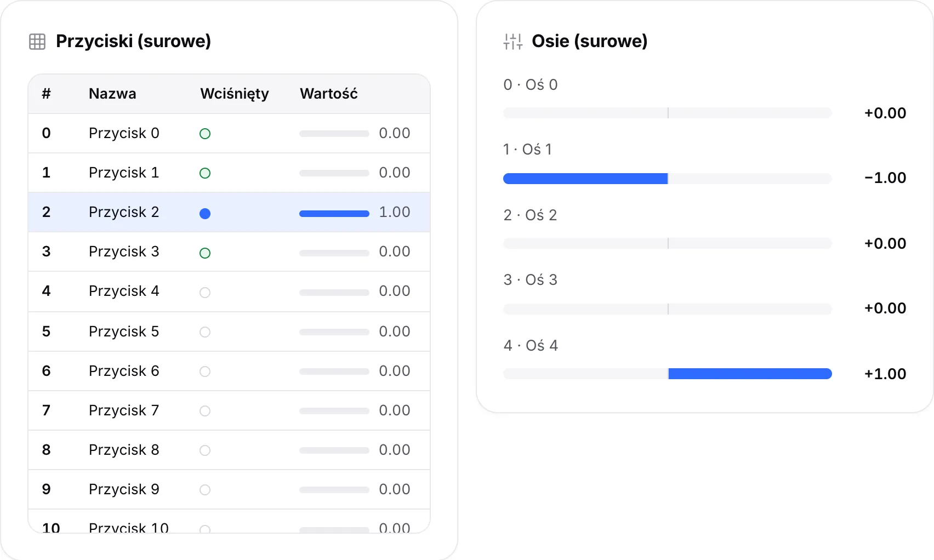Image resolution: width=934 pixels, height=560 pixels.
Task: Click the Przycisk 5 name cell
Action: pos(124,332)
